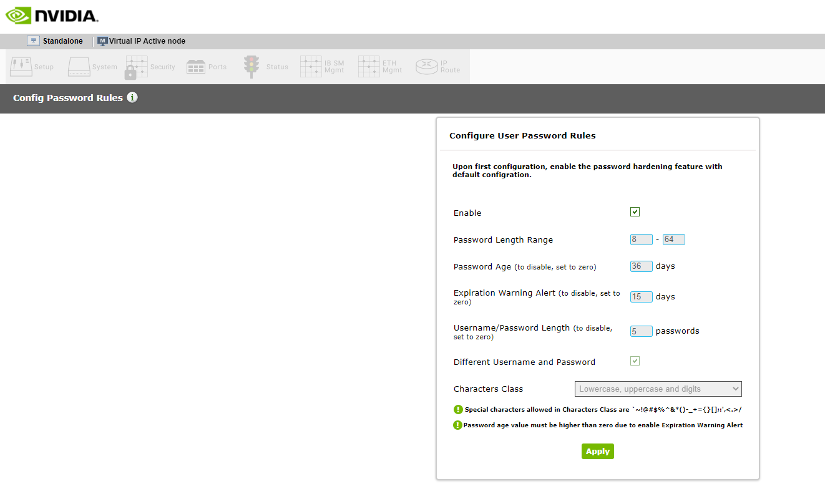Screen dimensions: 825x504
Task: Toggle Different Username and Password checkbox
Action: click(635, 361)
